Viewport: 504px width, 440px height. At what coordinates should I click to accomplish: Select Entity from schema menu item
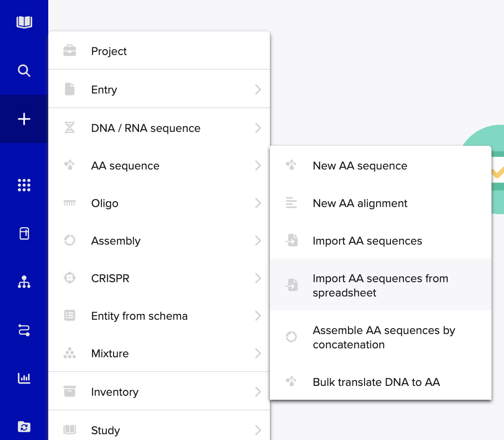pyautogui.click(x=139, y=316)
